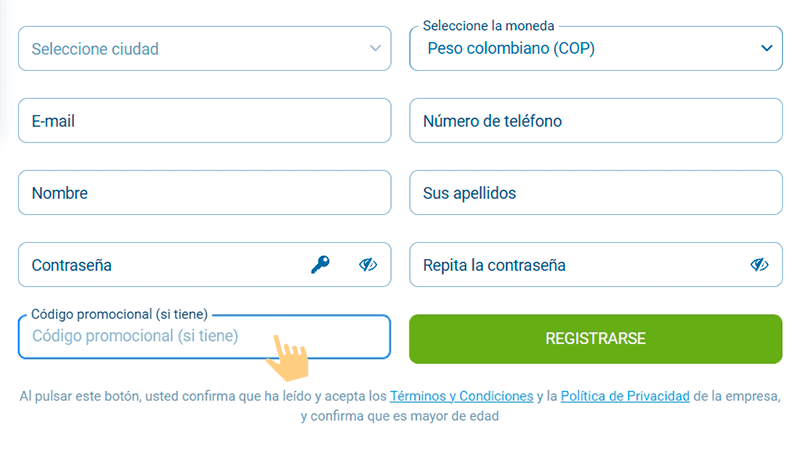
Task: Click the key icon in Contraseña field
Action: pos(320,265)
